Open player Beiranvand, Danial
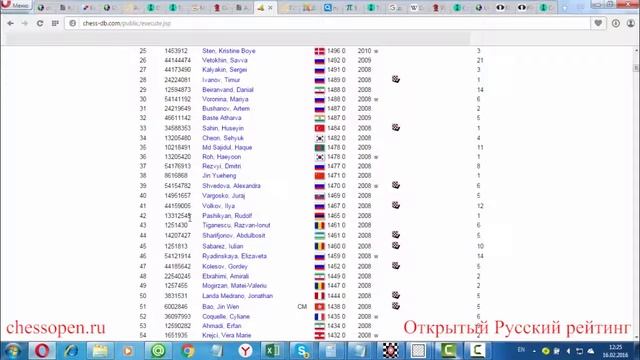Screen dimensions: 640x360 228,90
